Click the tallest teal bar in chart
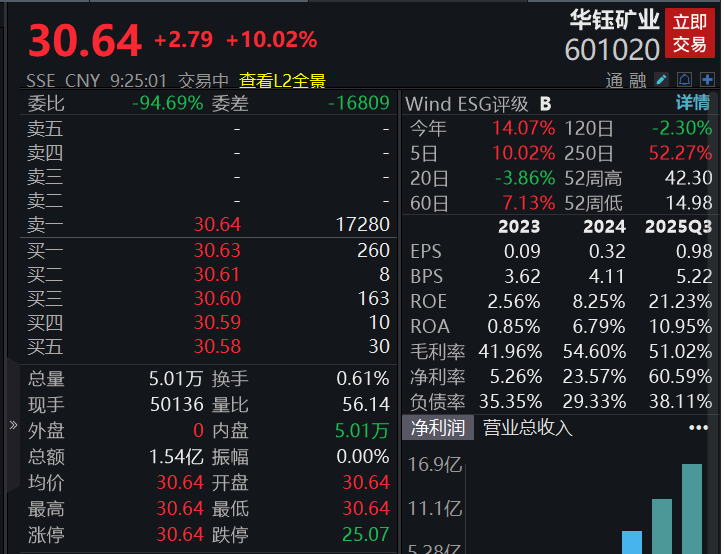Viewport: 724px width, 554px height. [692, 508]
